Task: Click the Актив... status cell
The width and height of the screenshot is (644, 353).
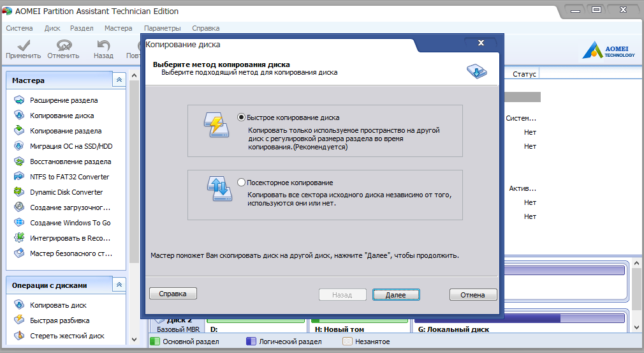Action: pos(522,188)
